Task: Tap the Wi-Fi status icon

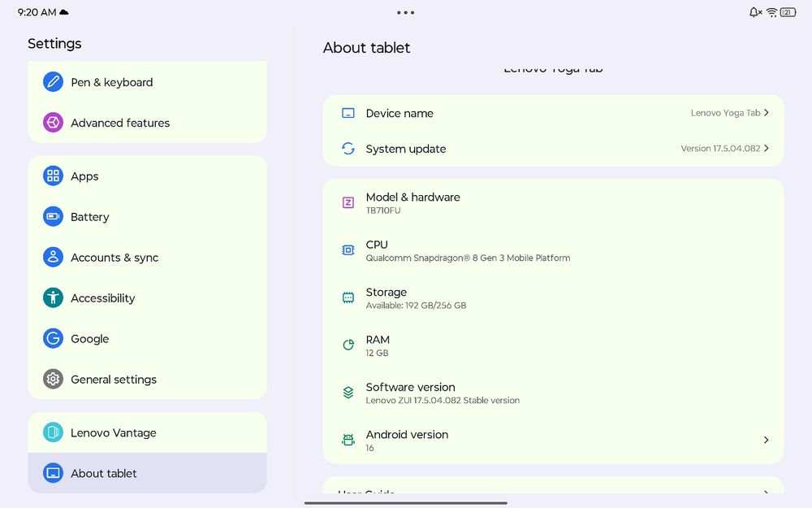Action: 771,12
